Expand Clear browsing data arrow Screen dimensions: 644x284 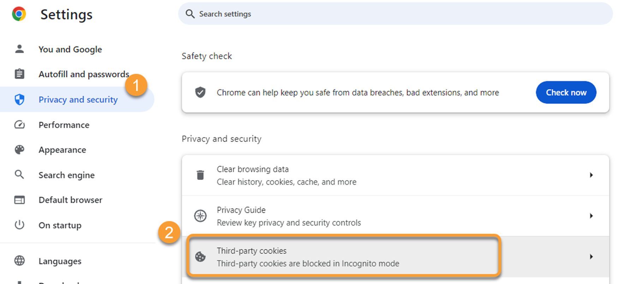(x=591, y=175)
